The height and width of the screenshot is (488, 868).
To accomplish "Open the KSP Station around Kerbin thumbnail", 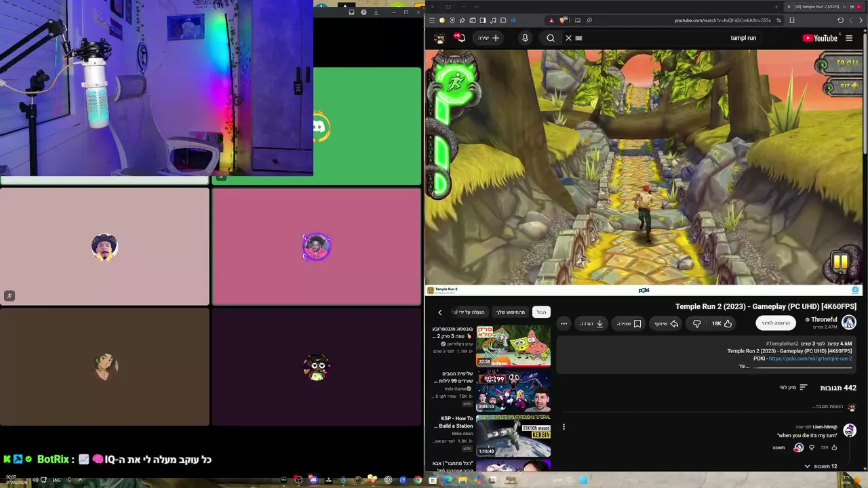I will 513,435.
